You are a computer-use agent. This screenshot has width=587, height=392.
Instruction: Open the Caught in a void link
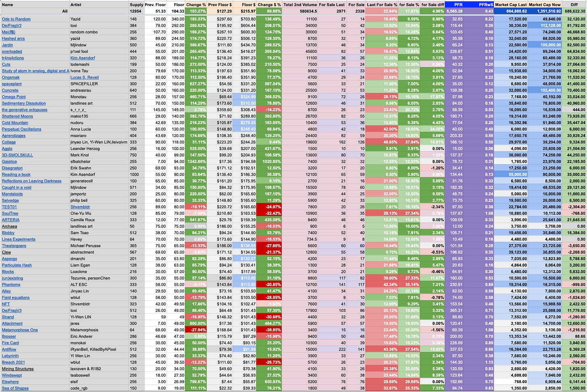17,187
